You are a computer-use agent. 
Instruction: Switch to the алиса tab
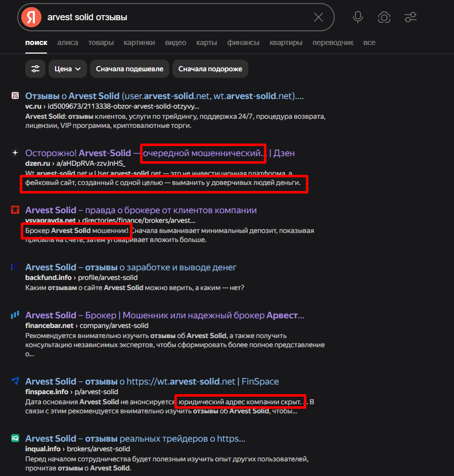(67, 42)
